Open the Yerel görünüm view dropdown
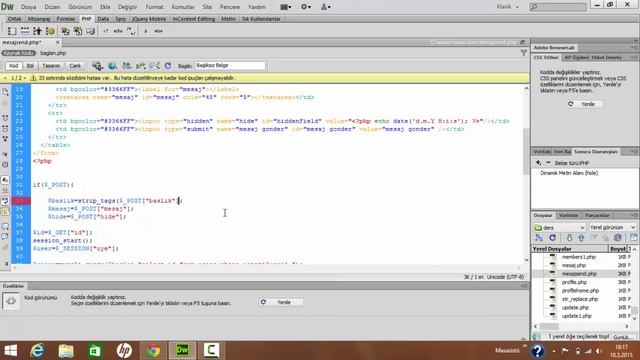Viewport: 640px width, 360px height. pyautogui.click(x=612, y=227)
